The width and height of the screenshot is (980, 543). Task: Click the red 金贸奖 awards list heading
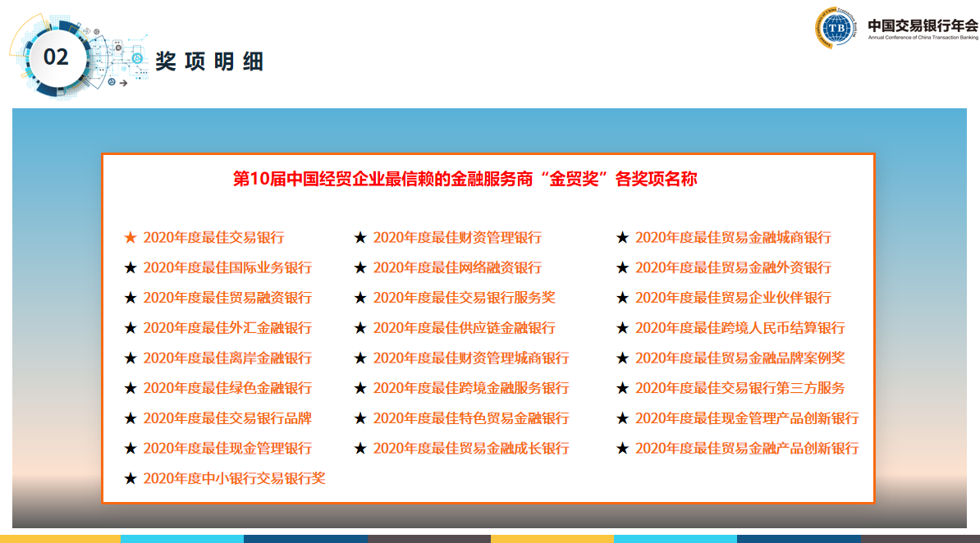(x=465, y=179)
